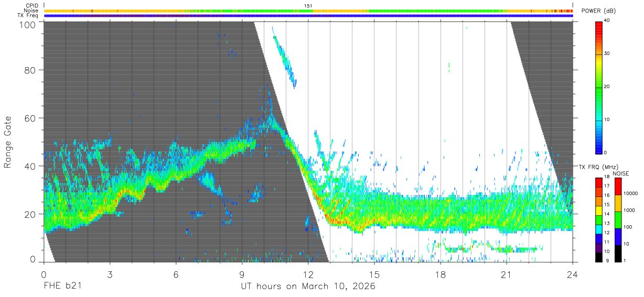The width and height of the screenshot is (644, 297).
Task: Click the 12 tick on UT hours axis
Action: coord(308,274)
